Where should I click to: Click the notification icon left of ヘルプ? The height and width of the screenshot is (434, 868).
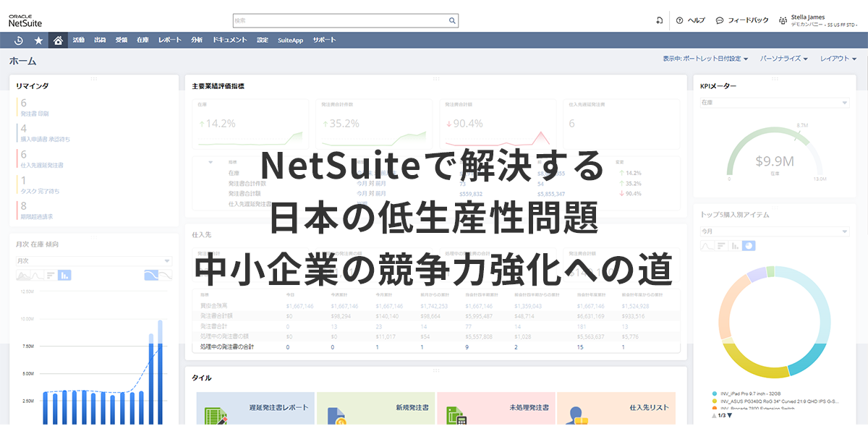[x=660, y=20]
